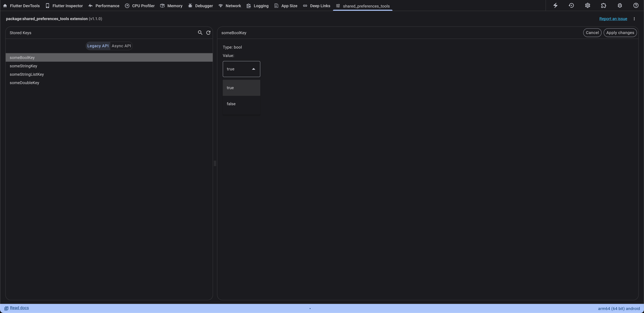Switch to the Async API toggle
Viewport: 644px width, 313px height.
pyautogui.click(x=121, y=46)
